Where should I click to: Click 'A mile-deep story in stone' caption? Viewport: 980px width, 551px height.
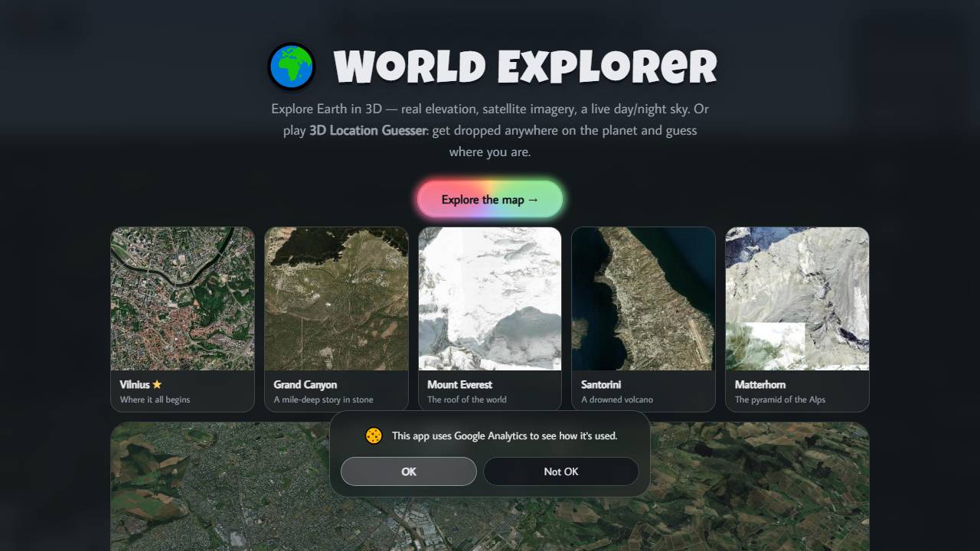click(x=323, y=399)
